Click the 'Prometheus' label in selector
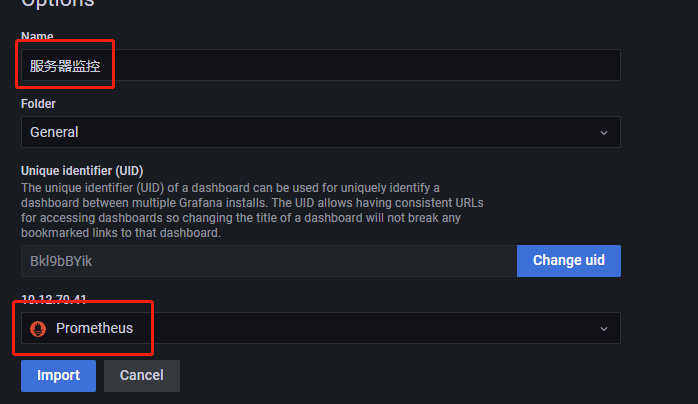This screenshot has height=404, width=698. [x=94, y=328]
